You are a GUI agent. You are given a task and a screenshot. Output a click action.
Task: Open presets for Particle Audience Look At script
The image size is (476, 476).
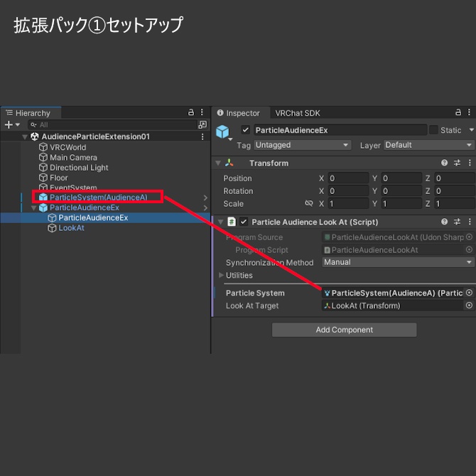pos(458,222)
